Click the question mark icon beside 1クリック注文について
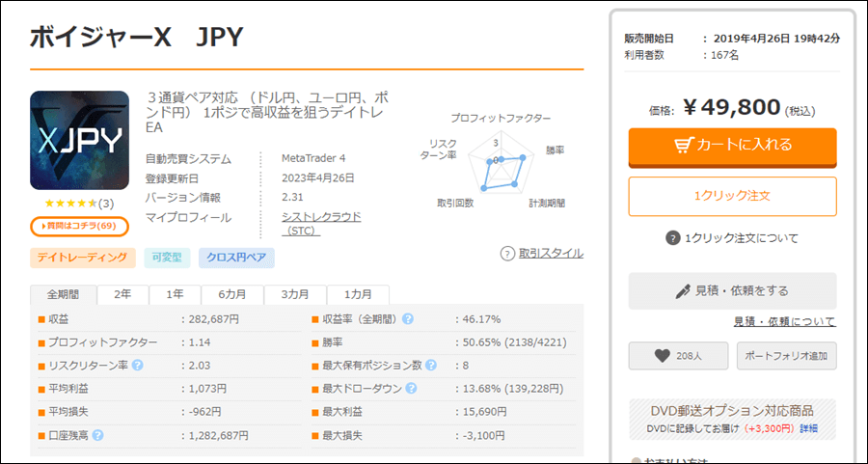This screenshot has width=868, height=464. coord(672,238)
